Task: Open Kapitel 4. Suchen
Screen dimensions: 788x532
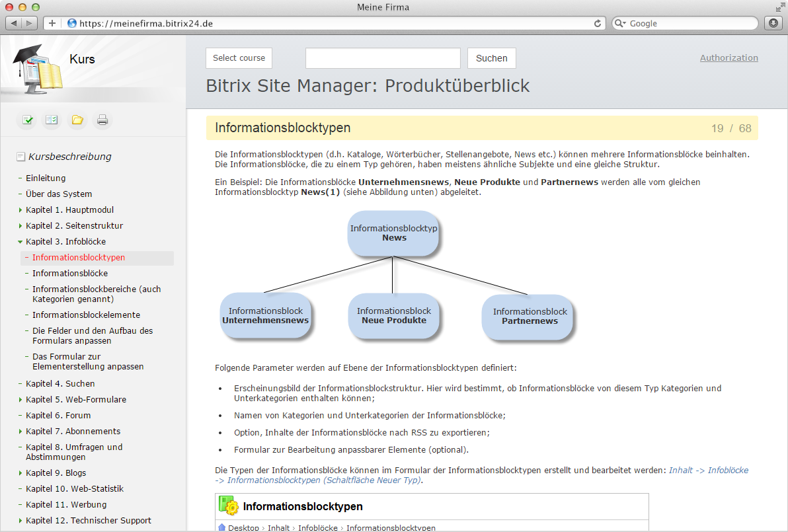Action: (60, 384)
